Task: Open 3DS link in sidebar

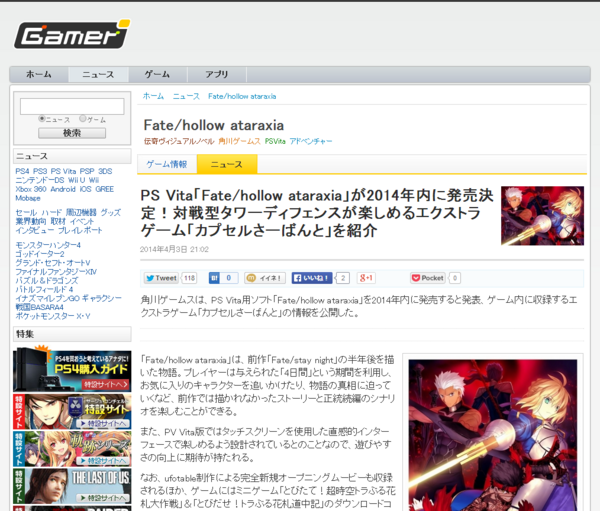Action: 105,171
